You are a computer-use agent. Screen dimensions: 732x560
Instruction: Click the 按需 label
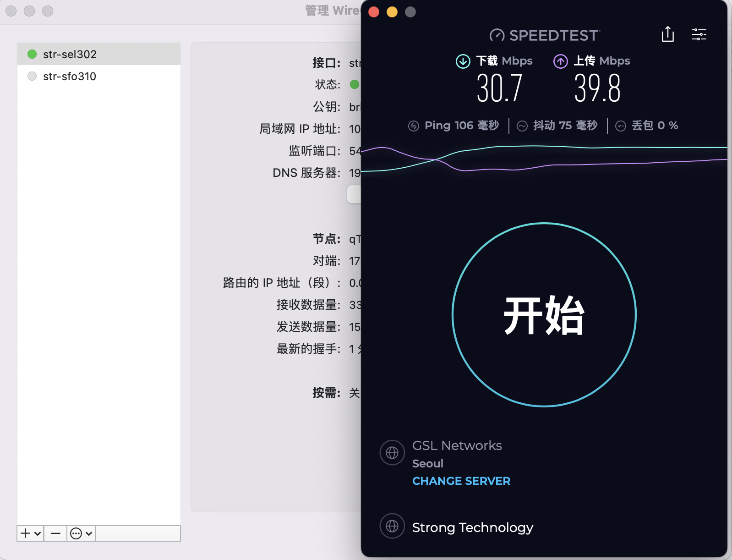pos(327,393)
